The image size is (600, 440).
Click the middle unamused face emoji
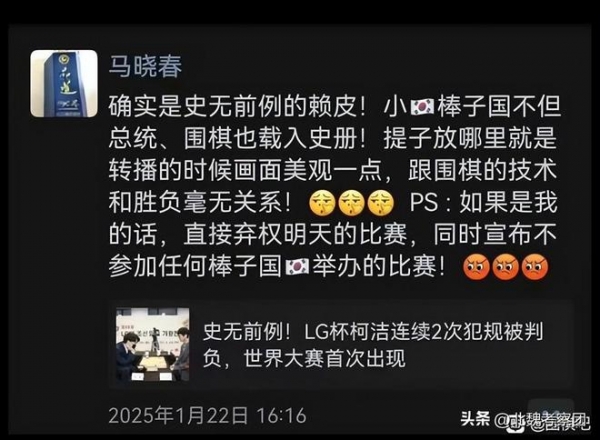click(x=352, y=203)
